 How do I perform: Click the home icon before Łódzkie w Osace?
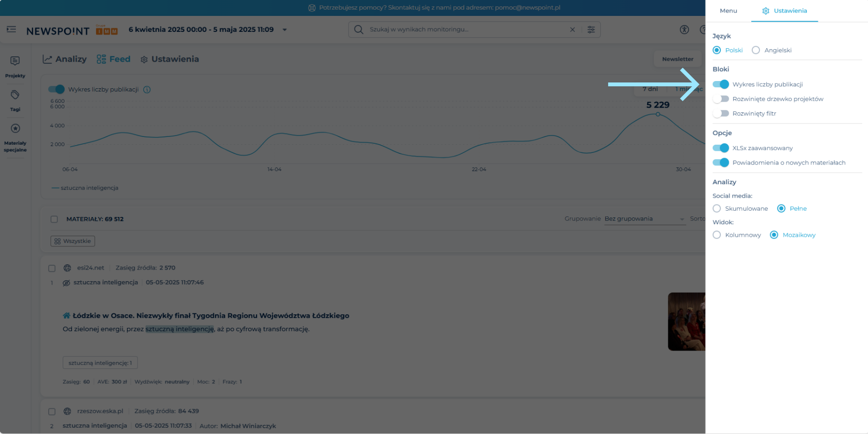[x=67, y=315]
